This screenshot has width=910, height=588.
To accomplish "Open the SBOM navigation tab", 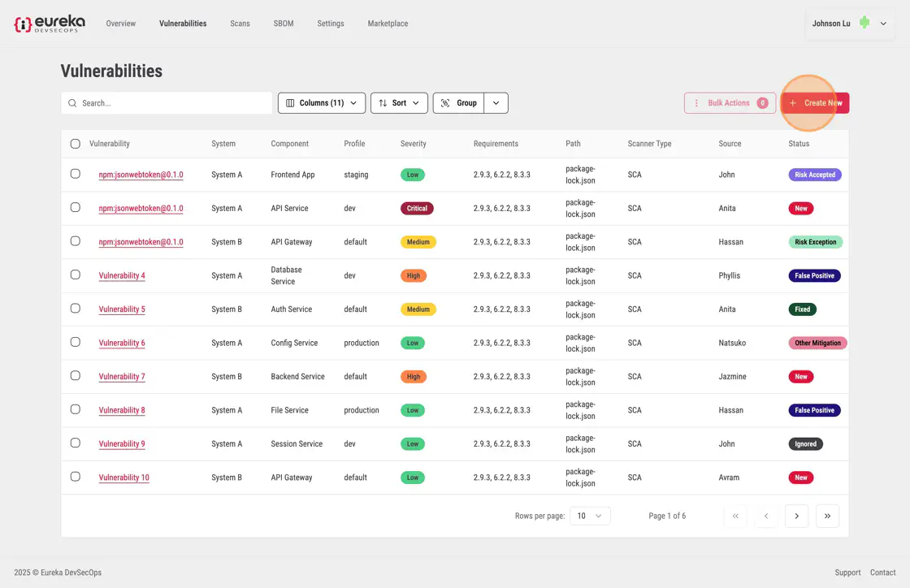I will click(x=284, y=24).
